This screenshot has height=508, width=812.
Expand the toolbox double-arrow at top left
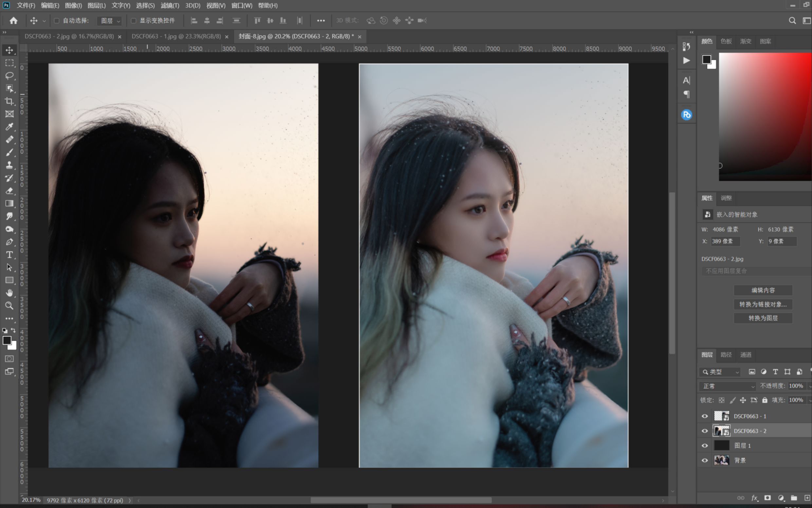click(4, 32)
